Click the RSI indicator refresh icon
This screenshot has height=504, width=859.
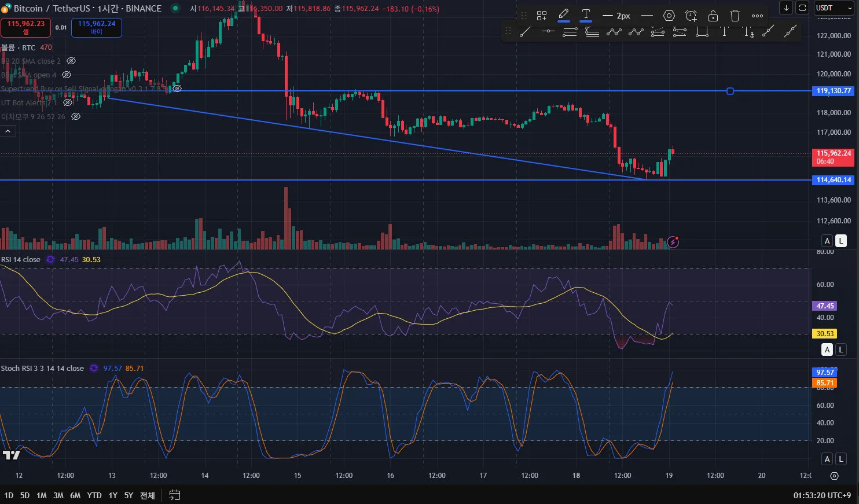(50, 259)
